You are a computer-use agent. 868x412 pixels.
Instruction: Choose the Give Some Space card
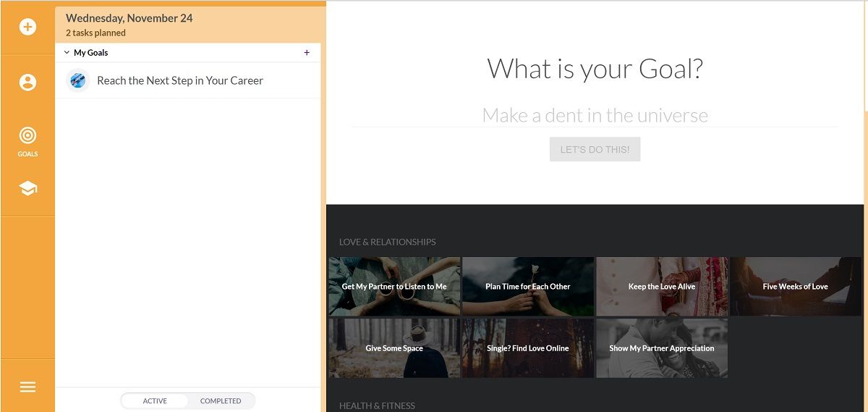point(394,348)
